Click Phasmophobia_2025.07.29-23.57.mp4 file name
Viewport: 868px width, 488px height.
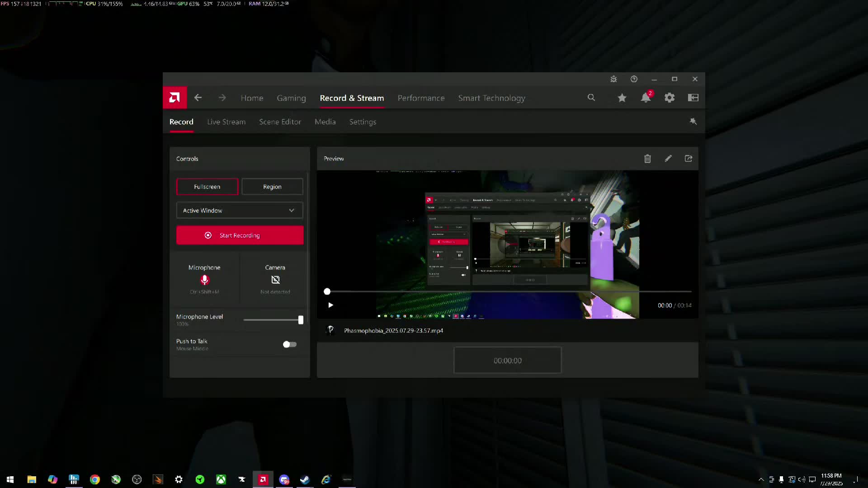pyautogui.click(x=393, y=331)
